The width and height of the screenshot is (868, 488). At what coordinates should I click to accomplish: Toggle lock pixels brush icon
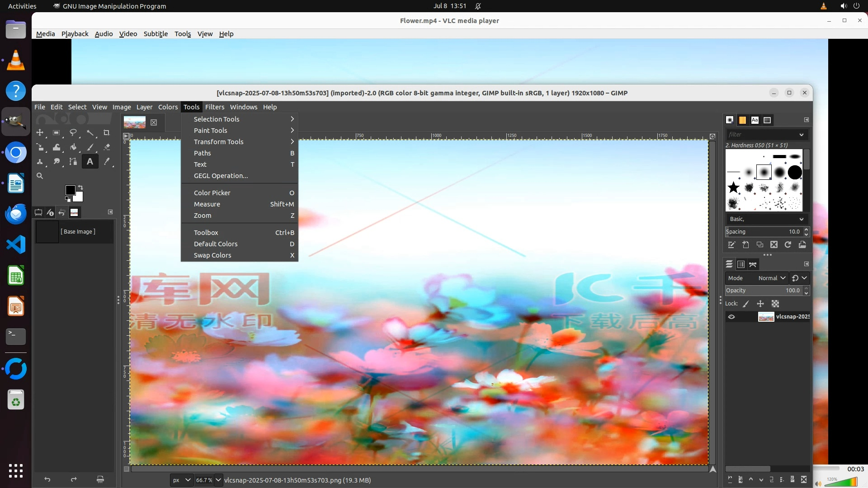[746, 304]
